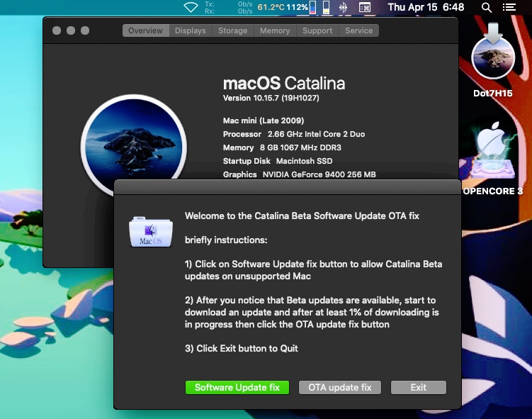Open the Storage tab

[x=233, y=30]
